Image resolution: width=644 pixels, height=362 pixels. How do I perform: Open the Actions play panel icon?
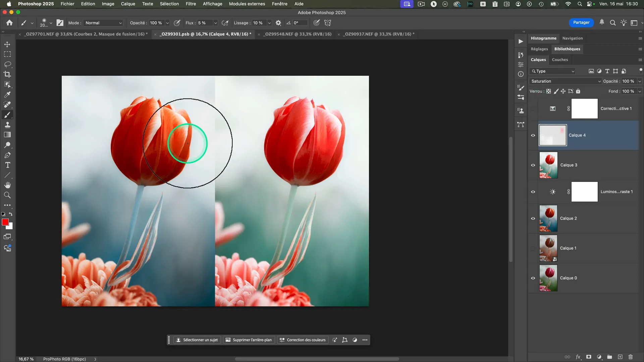point(521,42)
